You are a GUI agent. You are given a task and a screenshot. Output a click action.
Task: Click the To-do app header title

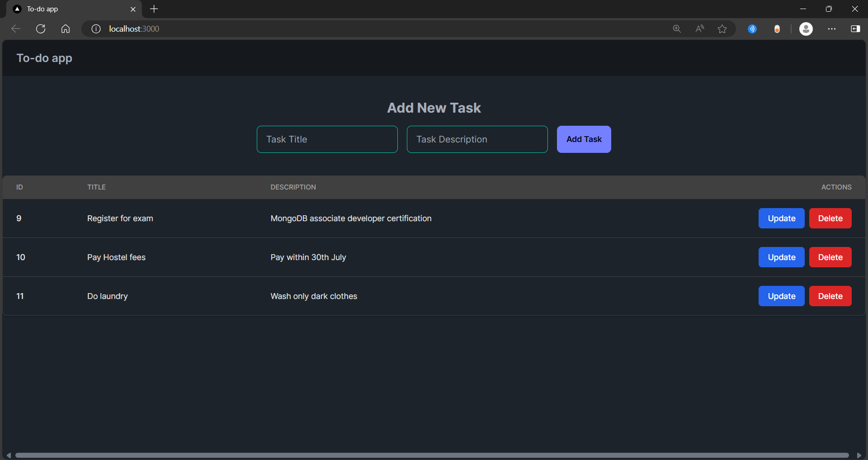pyautogui.click(x=44, y=58)
